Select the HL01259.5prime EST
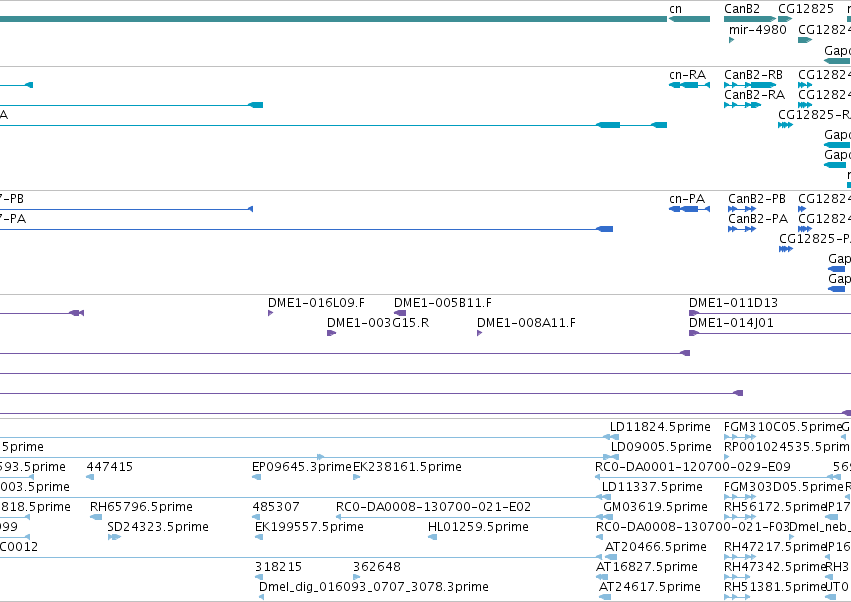The image size is (851, 602). point(433,537)
